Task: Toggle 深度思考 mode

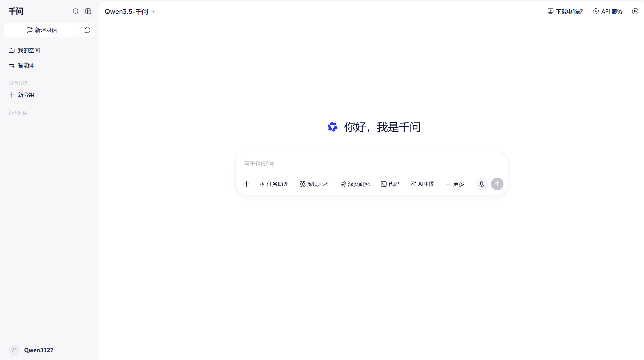Action: point(314,184)
